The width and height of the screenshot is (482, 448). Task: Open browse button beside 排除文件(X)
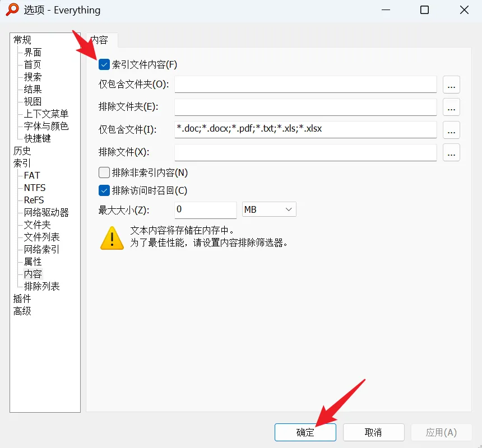[x=451, y=152]
